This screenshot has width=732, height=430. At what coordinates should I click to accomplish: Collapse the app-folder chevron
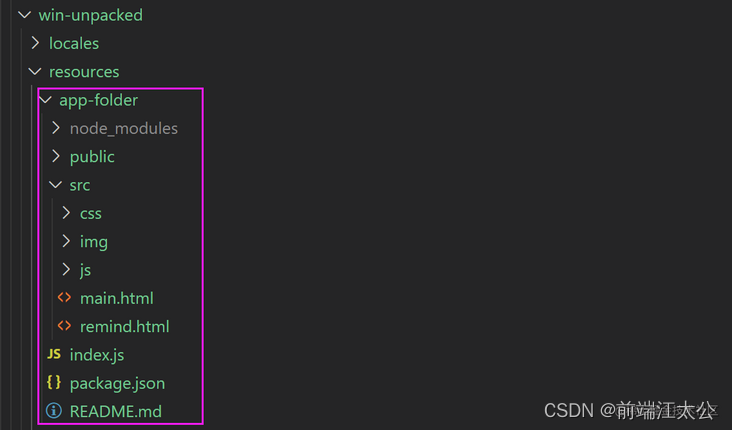pyautogui.click(x=45, y=99)
